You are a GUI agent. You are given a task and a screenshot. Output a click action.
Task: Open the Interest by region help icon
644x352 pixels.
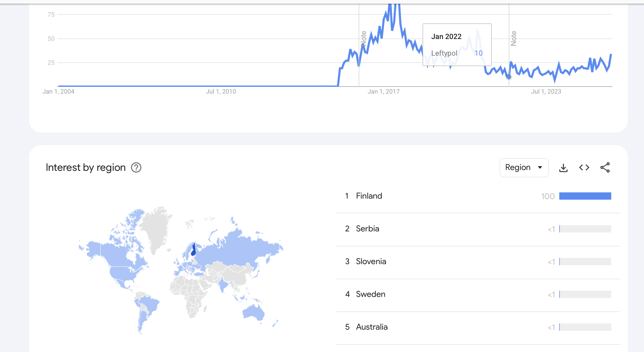coord(136,168)
